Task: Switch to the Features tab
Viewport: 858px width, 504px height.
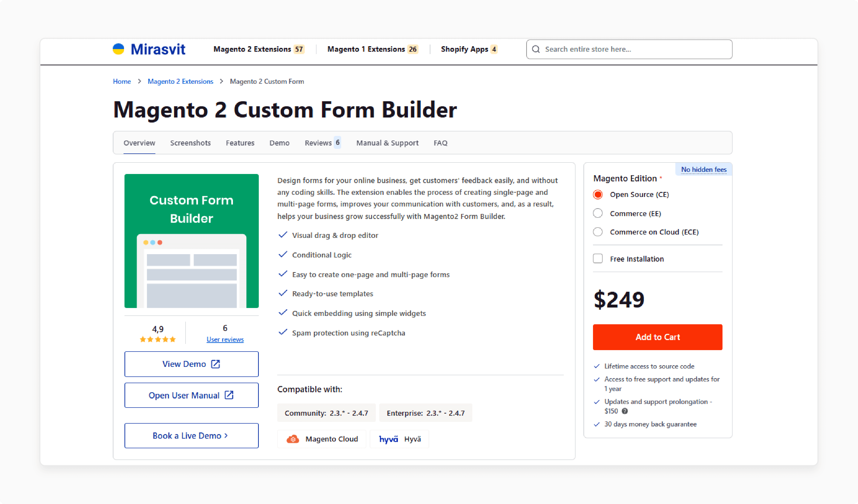Action: coord(240,143)
